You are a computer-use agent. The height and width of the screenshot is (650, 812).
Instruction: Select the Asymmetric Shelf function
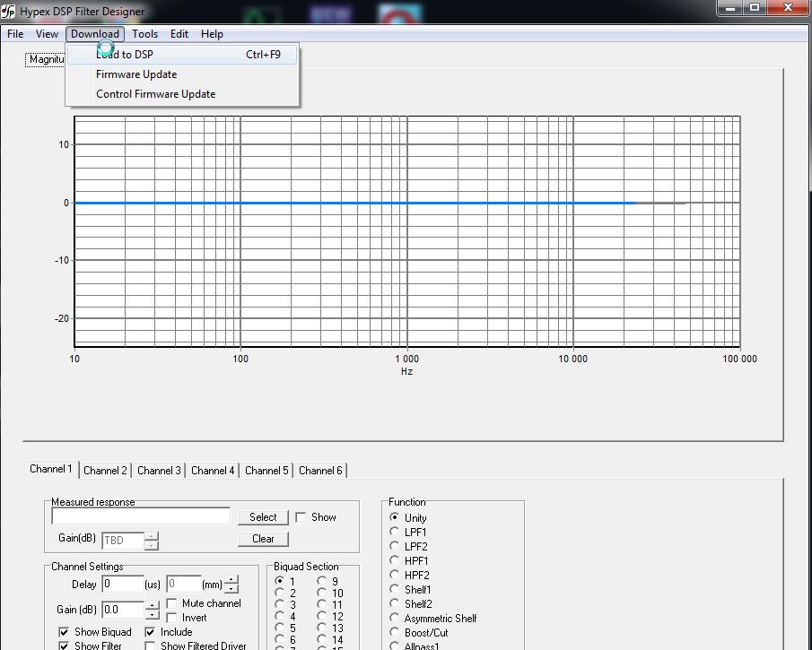click(395, 618)
